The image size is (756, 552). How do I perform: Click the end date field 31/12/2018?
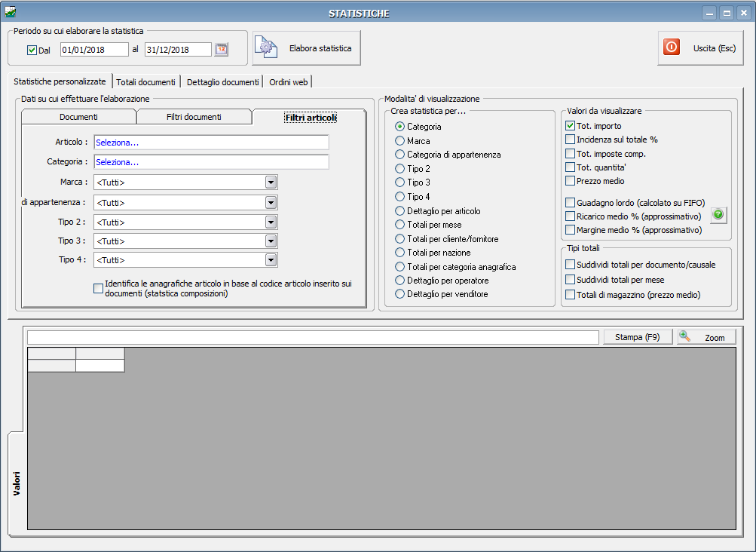tap(178, 50)
